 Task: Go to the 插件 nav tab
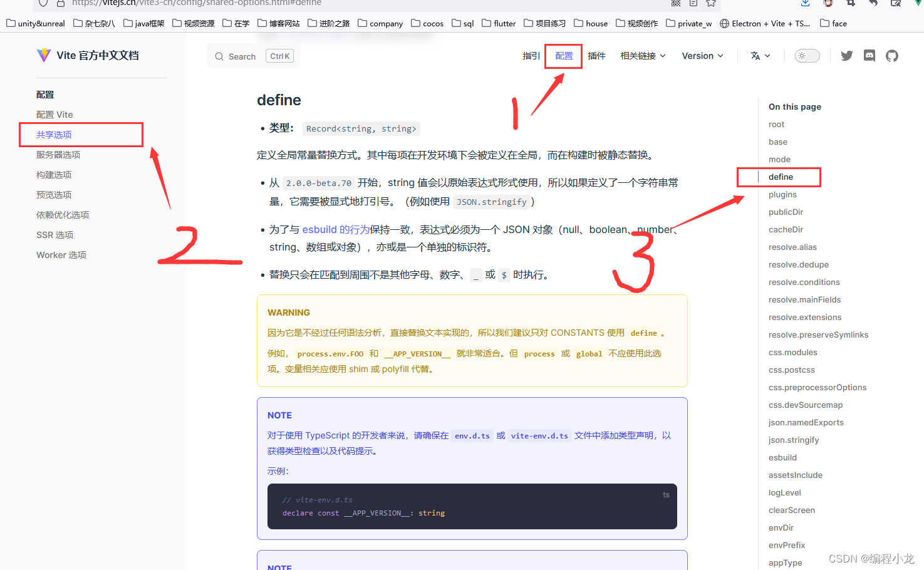[596, 56]
